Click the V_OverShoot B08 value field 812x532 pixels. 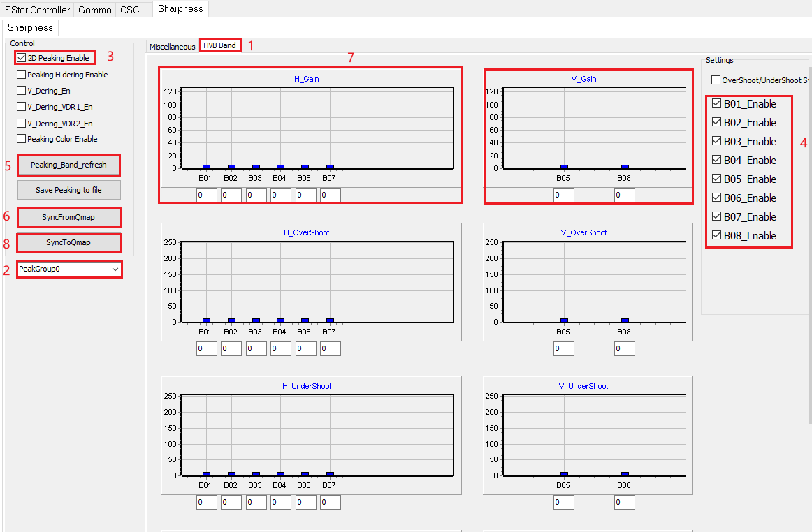point(625,349)
